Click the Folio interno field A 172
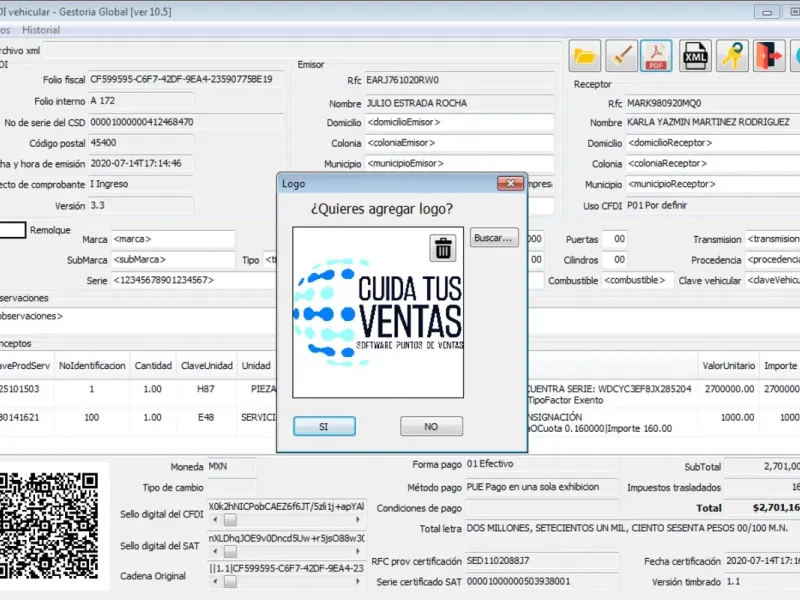This screenshot has width=800, height=600. click(141, 101)
